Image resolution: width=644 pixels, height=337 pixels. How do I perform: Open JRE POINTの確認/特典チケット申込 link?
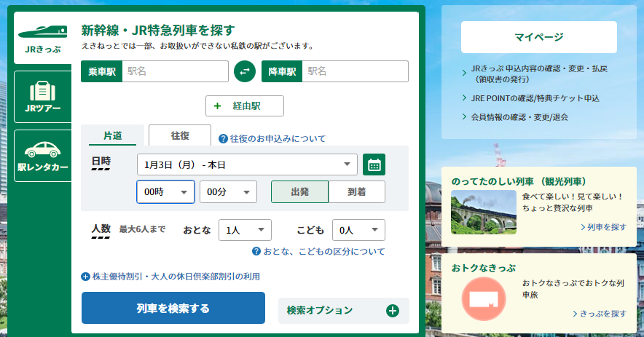[535, 98]
